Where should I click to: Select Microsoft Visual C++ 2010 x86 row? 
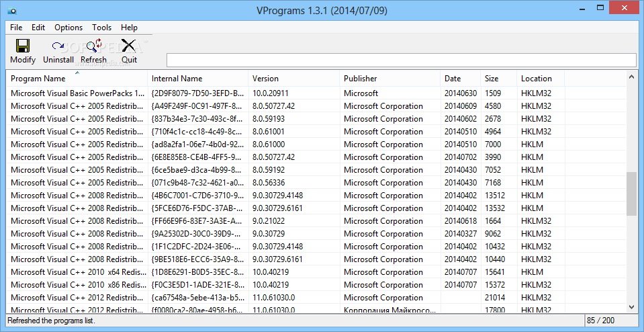coord(316,284)
